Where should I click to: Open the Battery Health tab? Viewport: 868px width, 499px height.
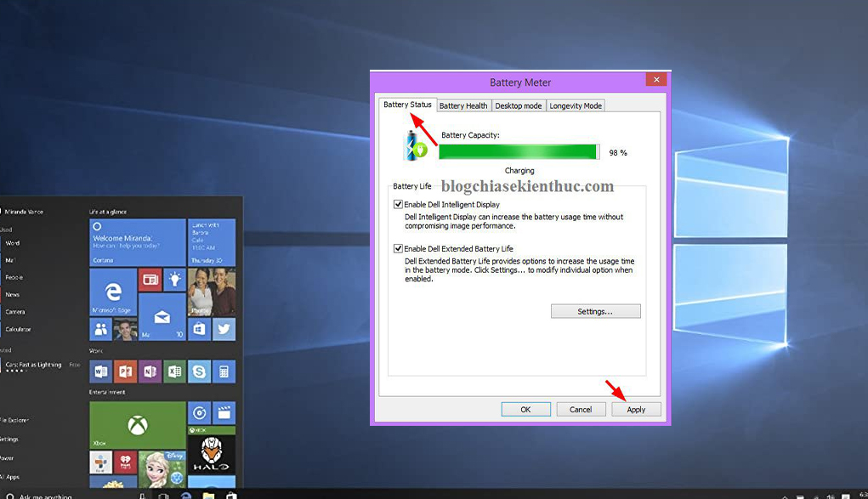coord(463,105)
